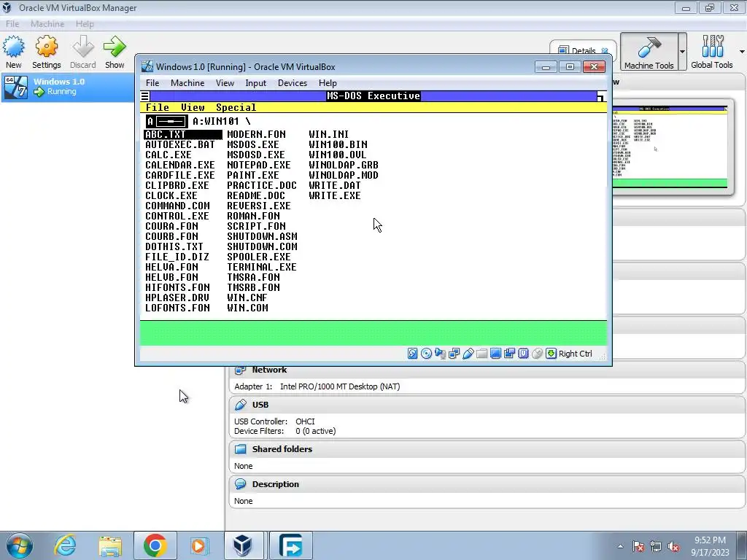Select WRITE.EXE file
The height and width of the screenshot is (560, 747).
pyautogui.click(x=334, y=195)
